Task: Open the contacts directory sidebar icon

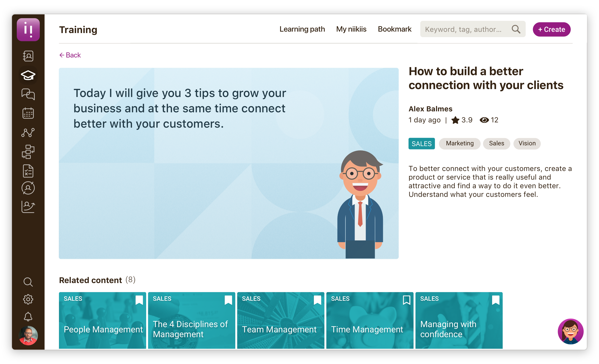Action: (28, 56)
